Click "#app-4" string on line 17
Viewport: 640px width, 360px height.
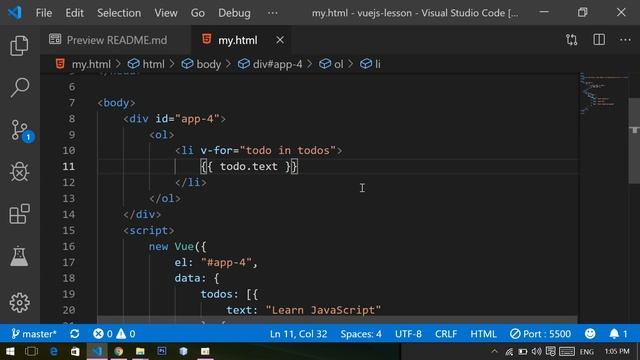[226, 262]
